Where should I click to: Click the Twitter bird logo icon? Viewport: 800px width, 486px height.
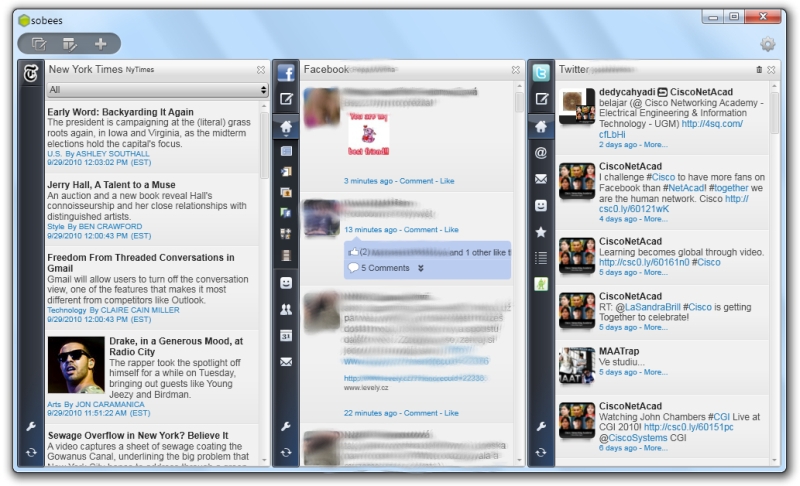tap(541, 73)
